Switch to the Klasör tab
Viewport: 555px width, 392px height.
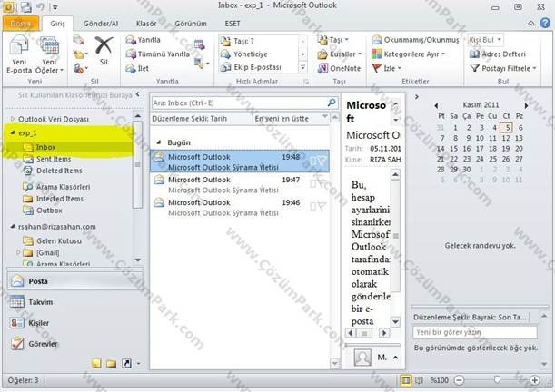coord(146,24)
